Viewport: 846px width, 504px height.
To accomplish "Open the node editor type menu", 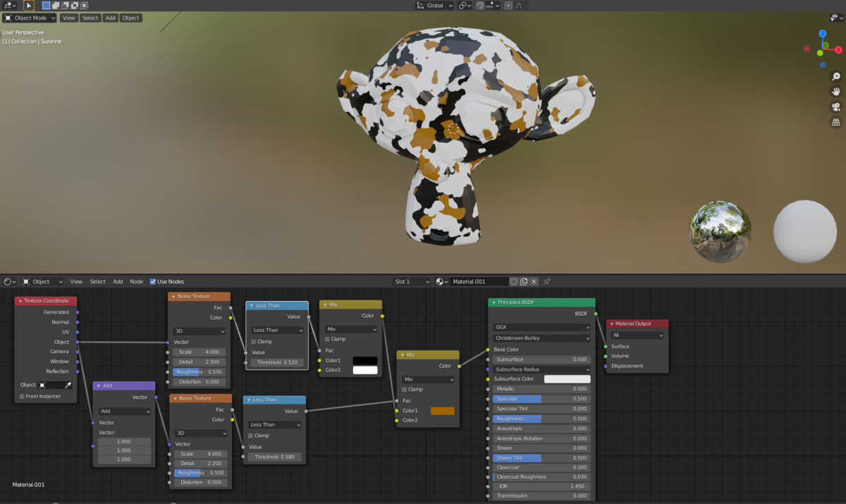I will click(10, 281).
